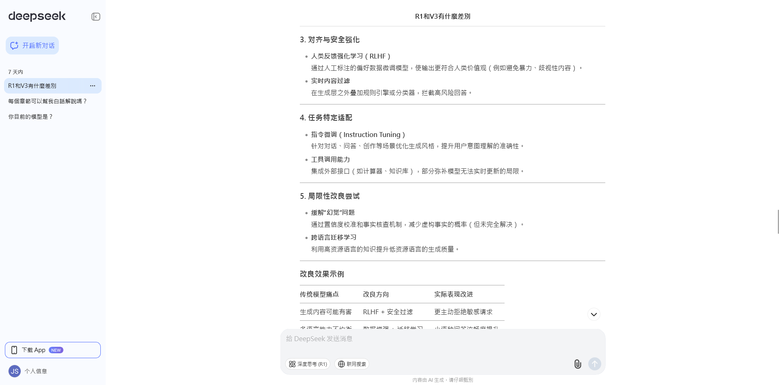
Task: Jump to latest with the down-chevron button
Action: coord(593,314)
